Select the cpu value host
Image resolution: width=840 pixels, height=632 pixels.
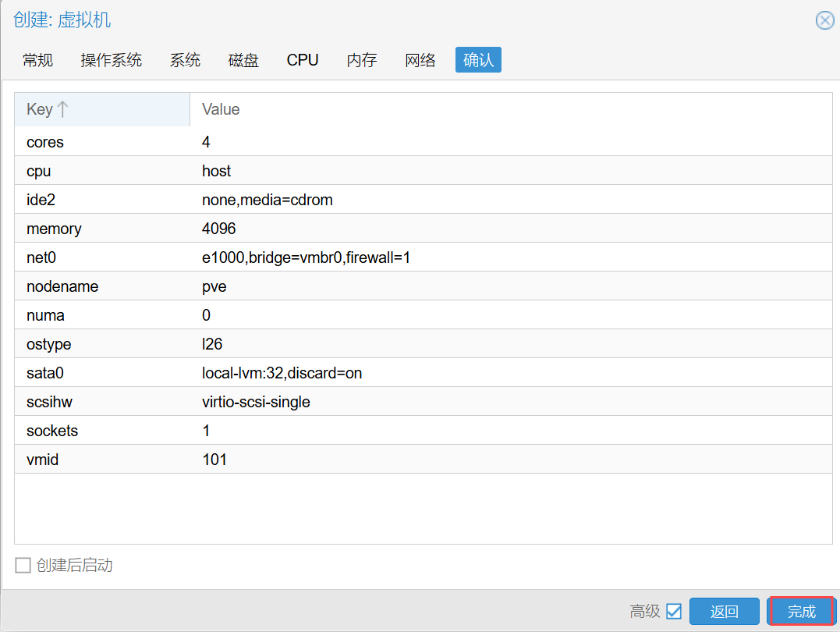pos(216,171)
